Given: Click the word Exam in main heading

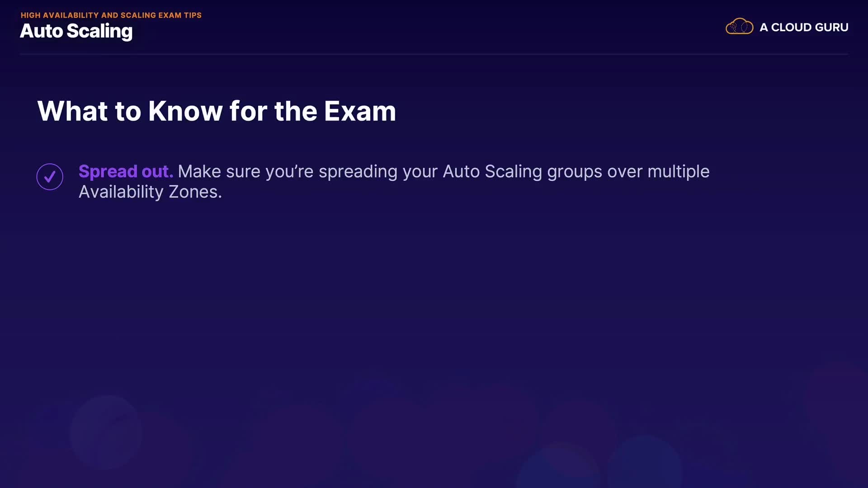Looking at the screenshot, I should tap(359, 111).
